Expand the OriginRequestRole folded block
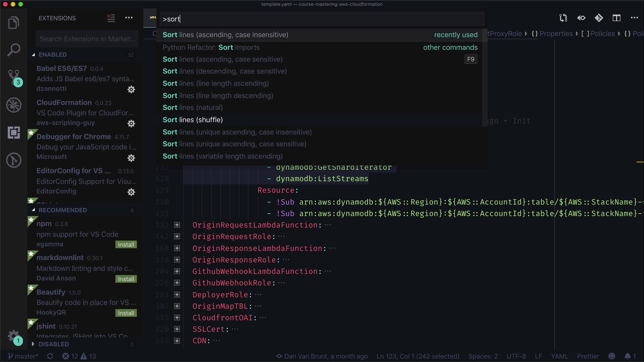Image resolution: width=644 pixels, height=362 pixels. click(177, 237)
